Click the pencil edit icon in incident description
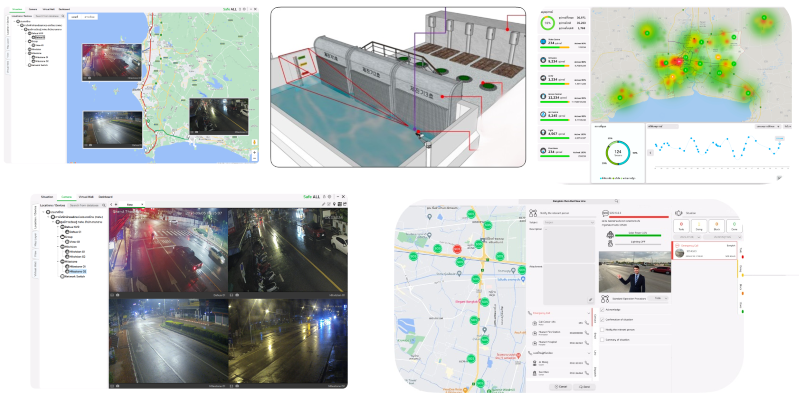The width and height of the screenshot is (799, 400). (x=589, y=299)
